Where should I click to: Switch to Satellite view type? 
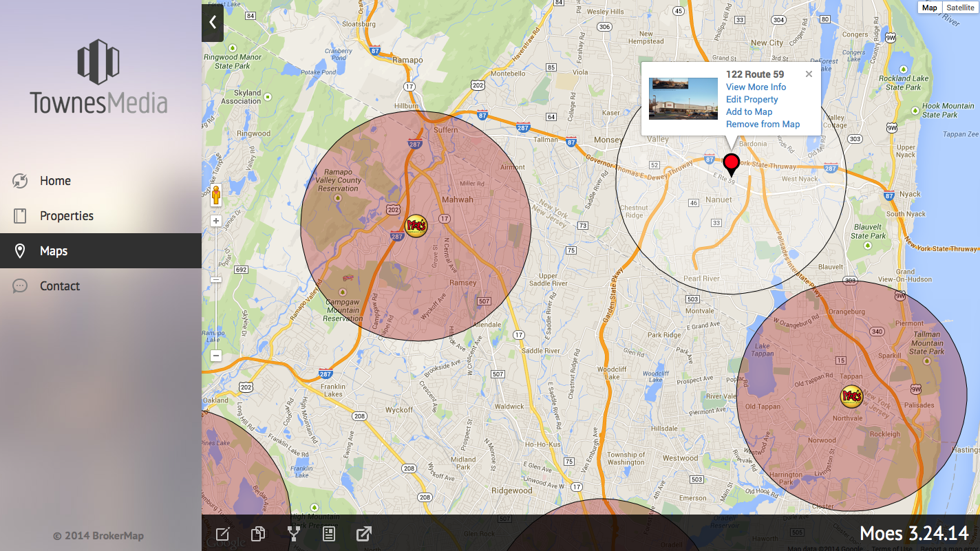[x=960, y=8]
